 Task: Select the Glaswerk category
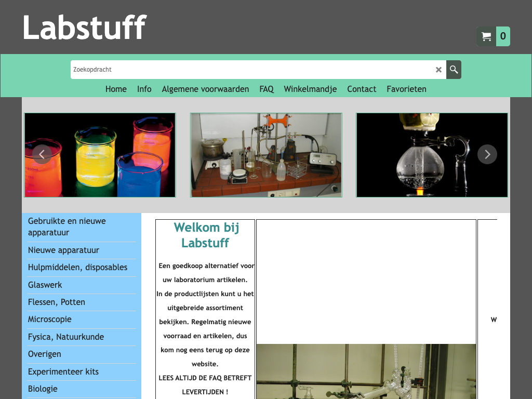[x=45, y=285]
